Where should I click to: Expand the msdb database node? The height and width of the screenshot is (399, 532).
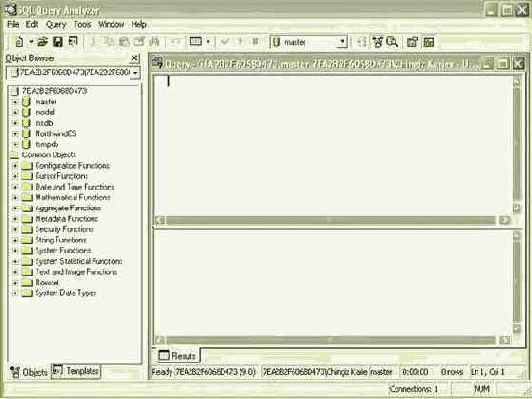pyautogui.click(x=15, y=123)
